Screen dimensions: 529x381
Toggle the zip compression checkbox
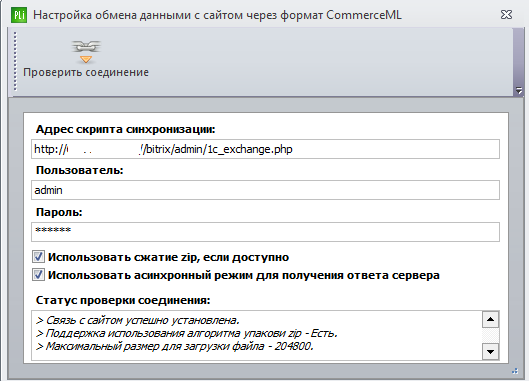[38, 256]
